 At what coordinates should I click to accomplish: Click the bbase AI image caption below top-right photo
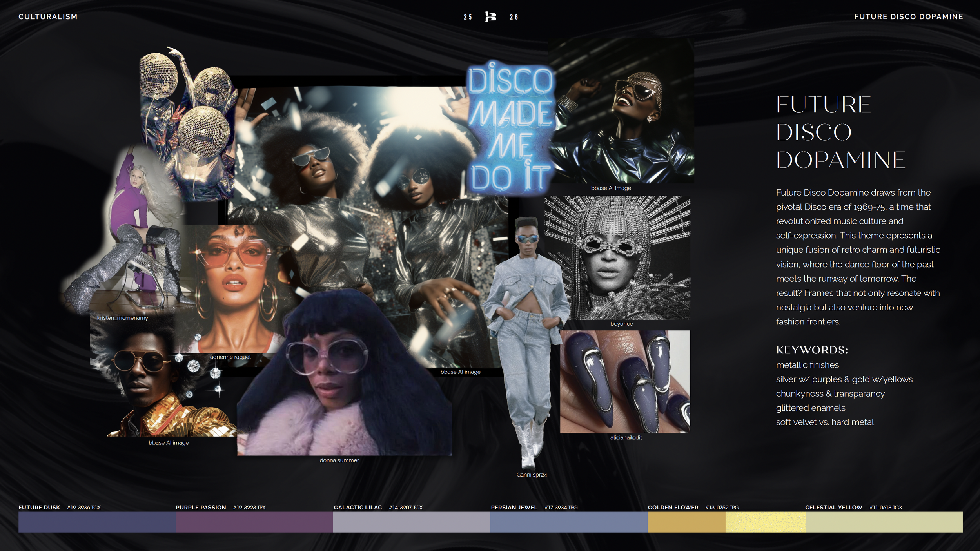coord(611,188)
